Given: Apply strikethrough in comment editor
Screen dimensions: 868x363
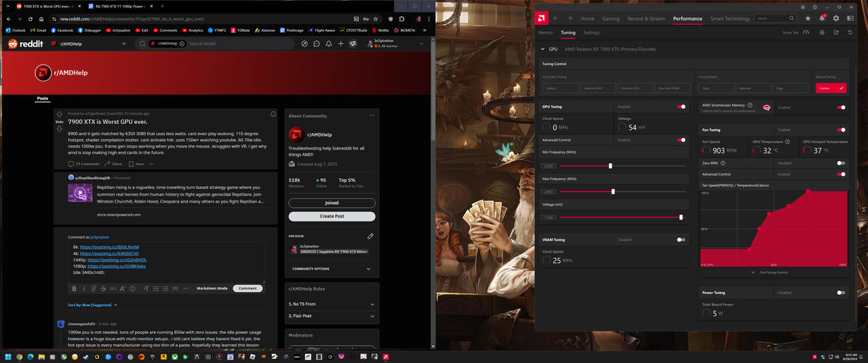Looking at the screenshot, I should click(103, 289).
